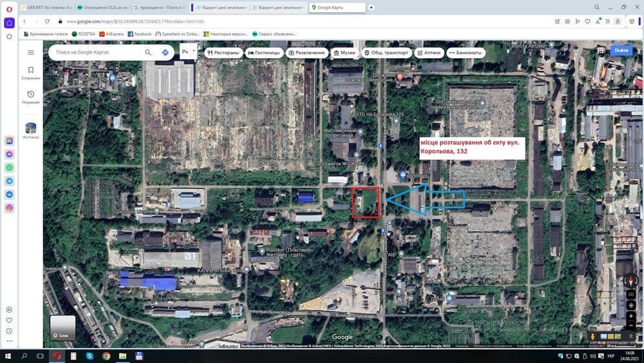Open Бронювання готелів bookmark
Viewport: 644px width, 363px height.
(x=46, y=34)
